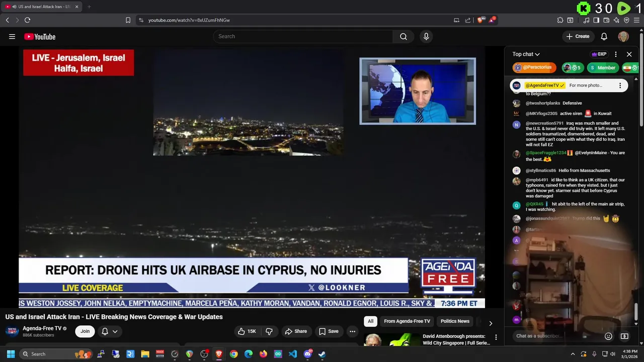Click the pinned @AgendaFreeTV message
The width and height of the screenshot is (644, 362).
[x=569, y=85]
